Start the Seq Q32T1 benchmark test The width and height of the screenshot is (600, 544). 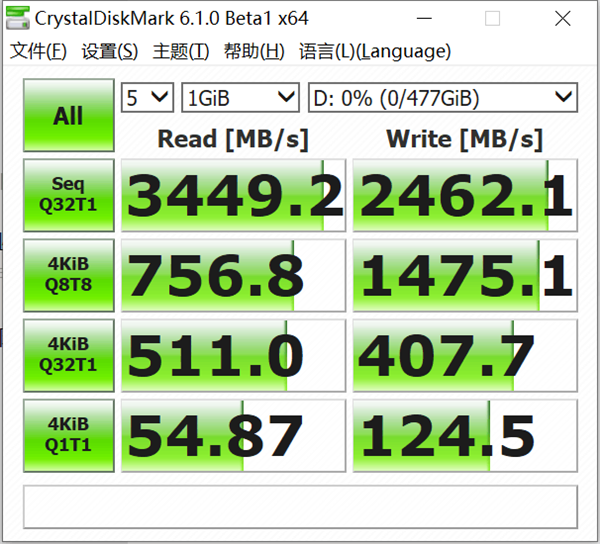68,194
